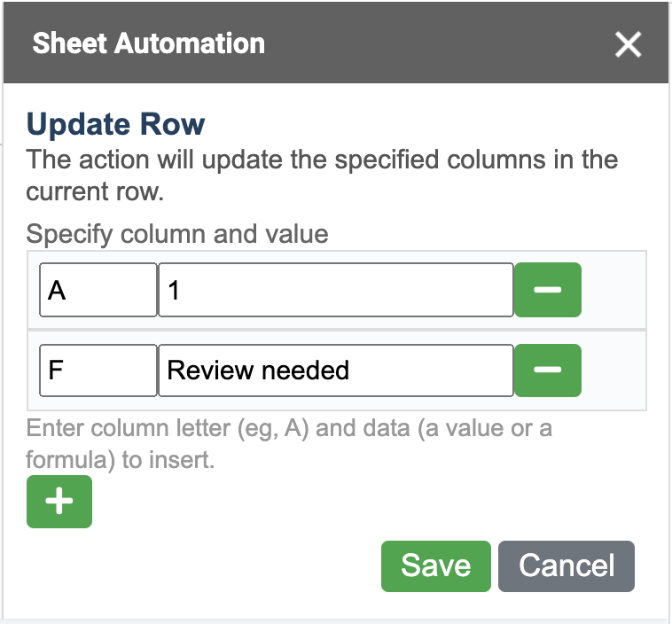Screen dimensions: 672x624
Task: Add a new column-value row with plus
Action: pyautogui.click(x=59, y=502)
